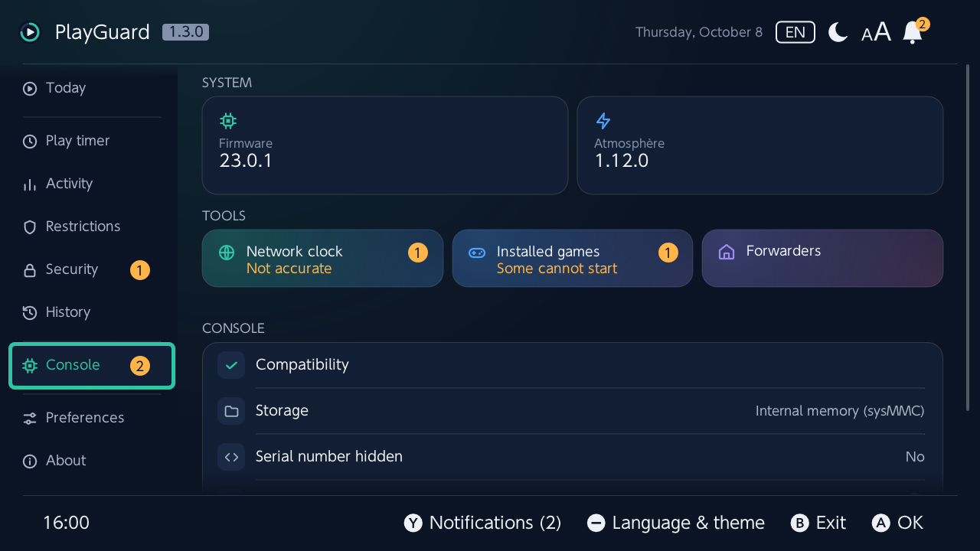Open the Preferences sliders icon
Image resolution: width=980 pixels, height=551 pixels.
(30, 418)
